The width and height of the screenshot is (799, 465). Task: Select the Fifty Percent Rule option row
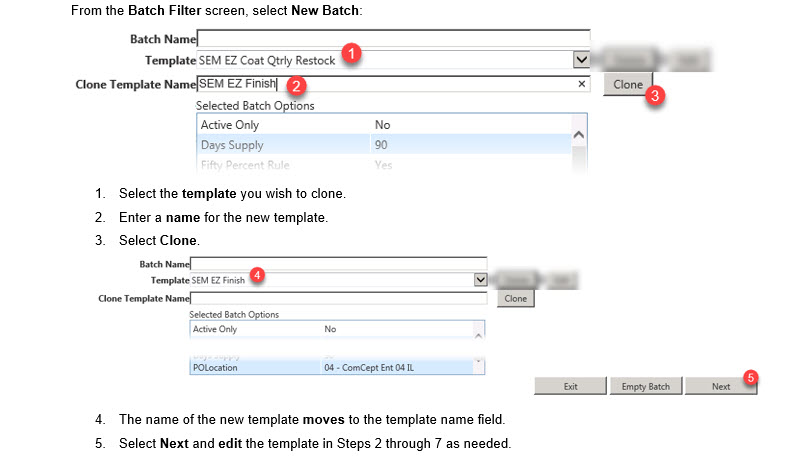[380, 165]
